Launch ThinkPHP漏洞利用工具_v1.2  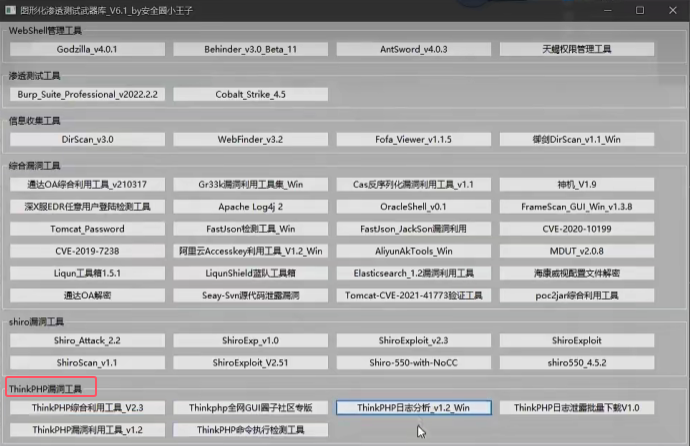(x=87, y=430)
